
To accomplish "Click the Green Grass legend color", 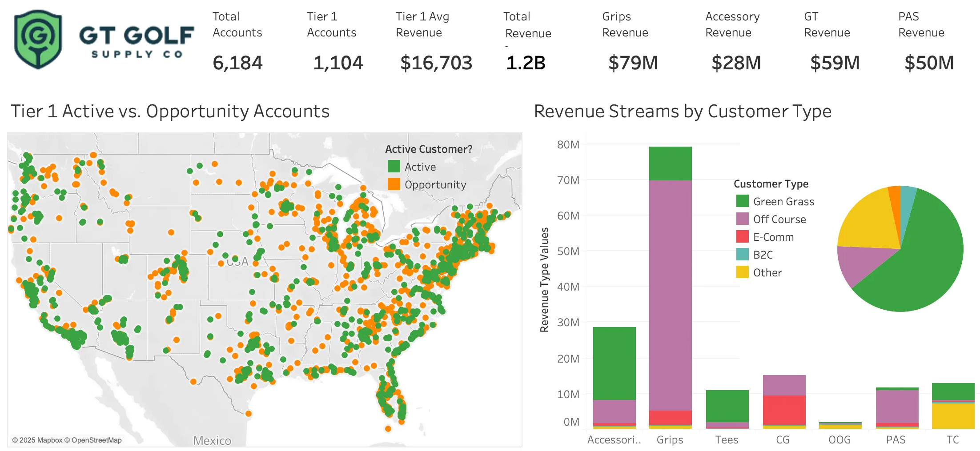I will coord(742,201).
